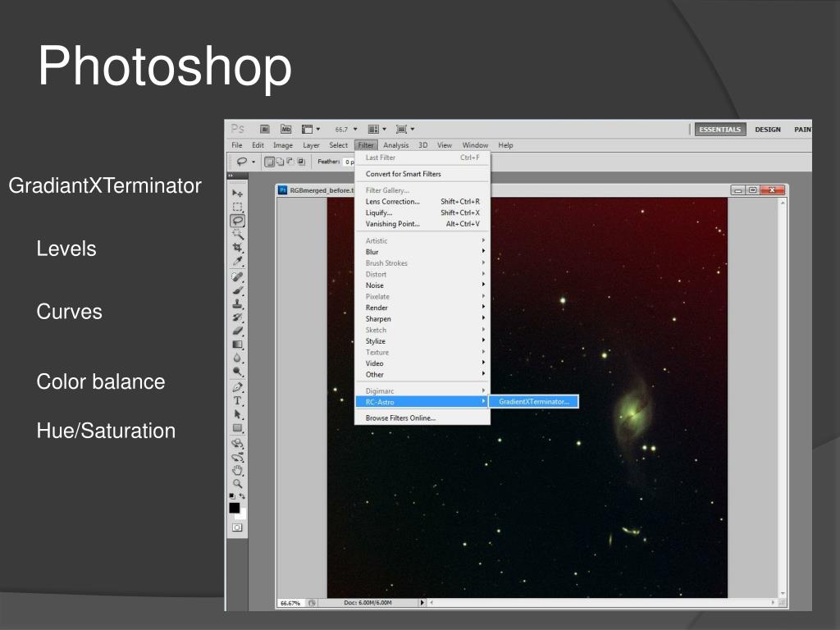
Task: Expand the Noise filter submenu
Action: 422,285
